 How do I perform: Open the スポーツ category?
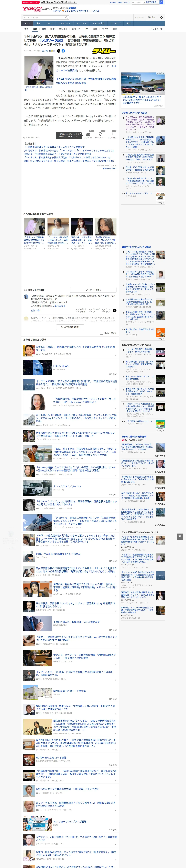76,29
